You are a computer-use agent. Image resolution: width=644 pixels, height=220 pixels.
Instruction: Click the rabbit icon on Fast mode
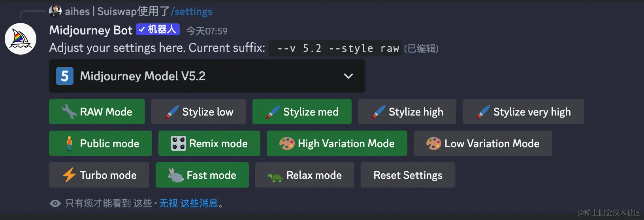tap(175, 175)
